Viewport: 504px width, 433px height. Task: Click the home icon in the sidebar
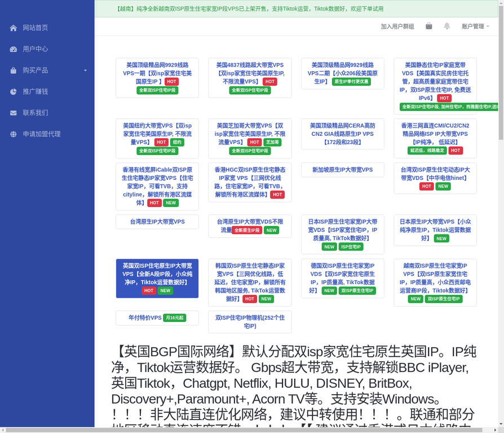pos(14,28)
